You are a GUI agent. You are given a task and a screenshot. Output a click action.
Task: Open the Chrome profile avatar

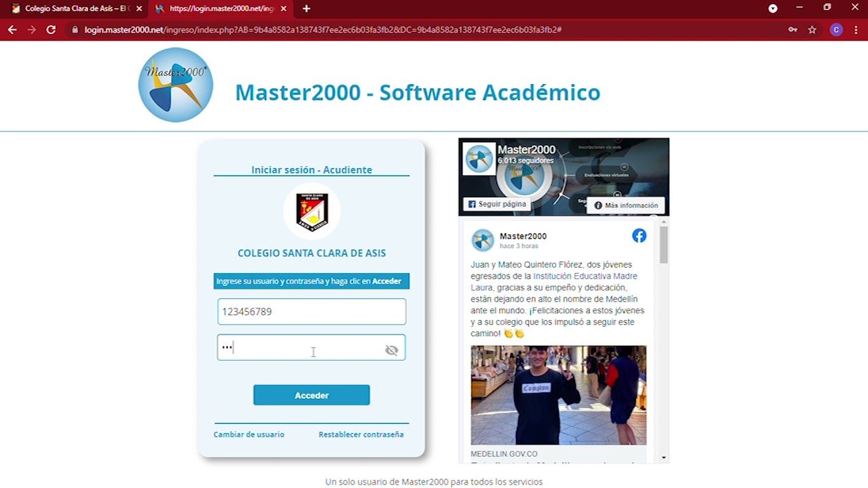[x=836, y=30]
